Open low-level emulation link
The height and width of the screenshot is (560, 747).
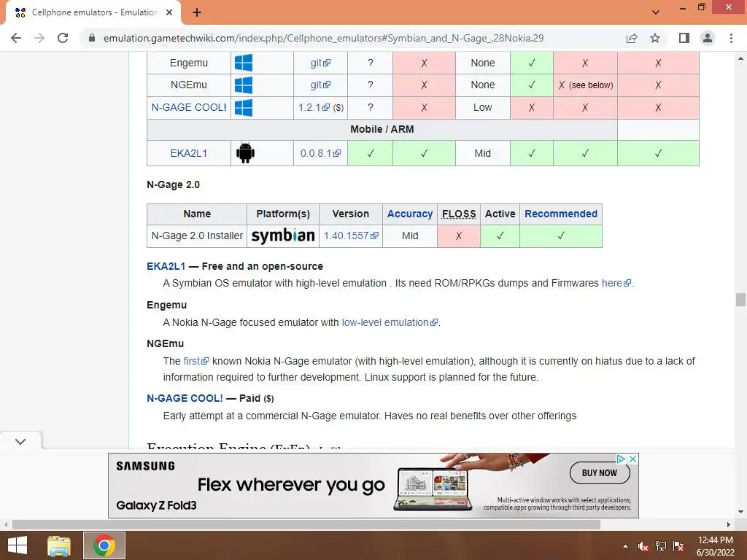pos(390,322)
